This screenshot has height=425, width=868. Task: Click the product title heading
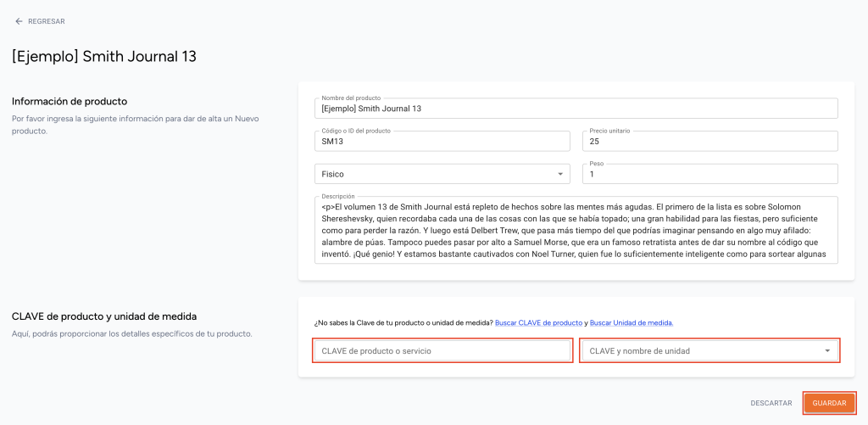104,57
